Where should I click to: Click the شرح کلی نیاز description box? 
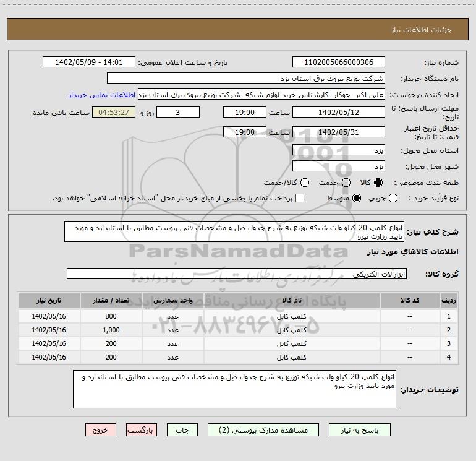click(234, 231)
